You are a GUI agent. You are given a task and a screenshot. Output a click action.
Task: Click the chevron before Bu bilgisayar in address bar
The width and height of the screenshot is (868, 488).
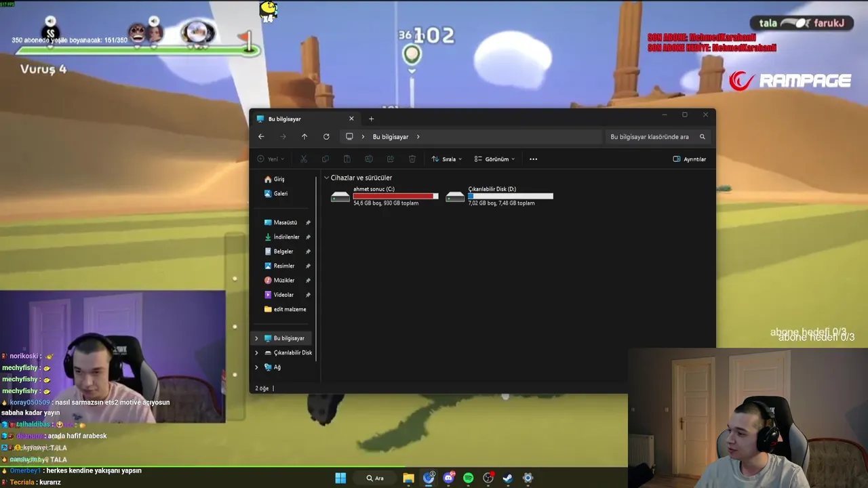click(363, 137)
